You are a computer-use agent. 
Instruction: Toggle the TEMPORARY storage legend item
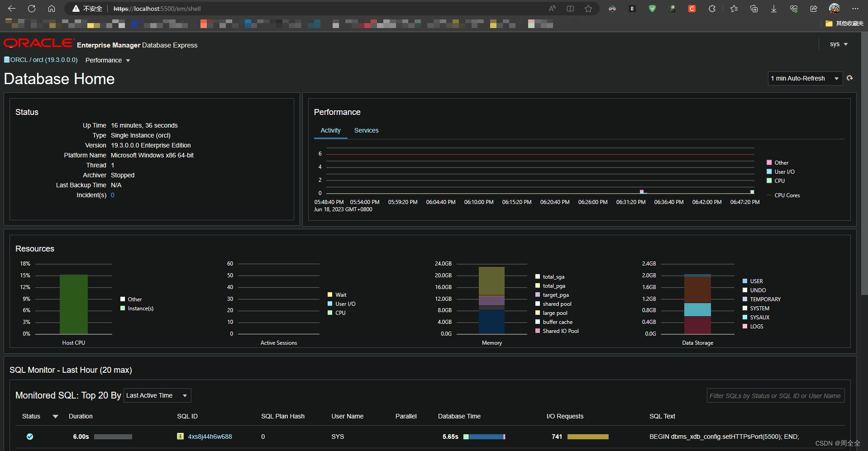762,299
